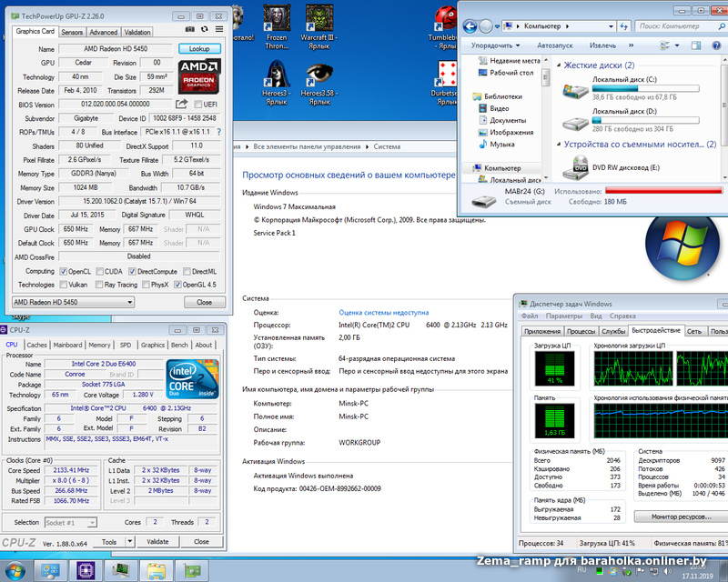Open the Heroes3.58 desktop shortcut
728x582 pixels.
pyautogui.click(x=319, y=84)
